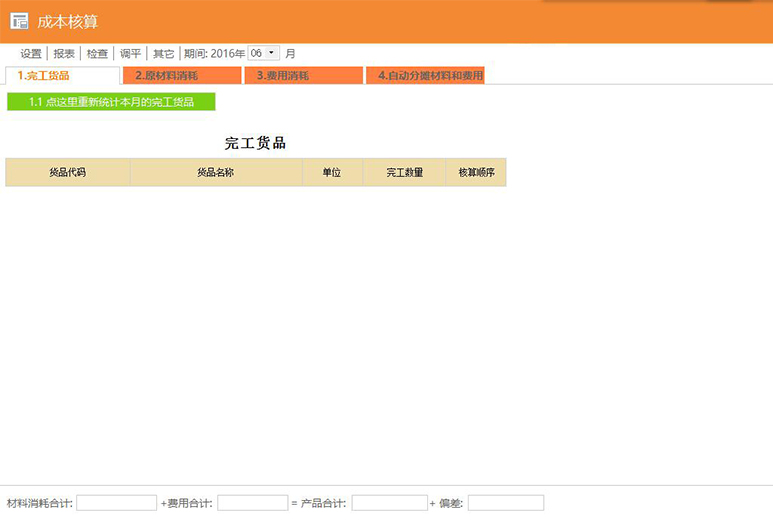
Task: Open the 其它 menu
Action: click(x=163, y=53)
